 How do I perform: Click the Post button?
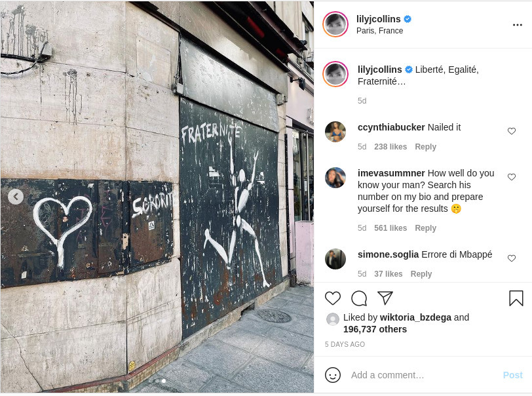click(x=512, y=375)
